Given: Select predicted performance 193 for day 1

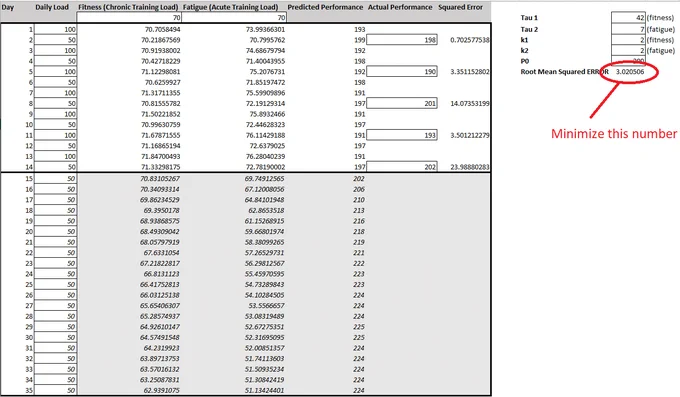Looking at the screenshot, I should (360, 30).
